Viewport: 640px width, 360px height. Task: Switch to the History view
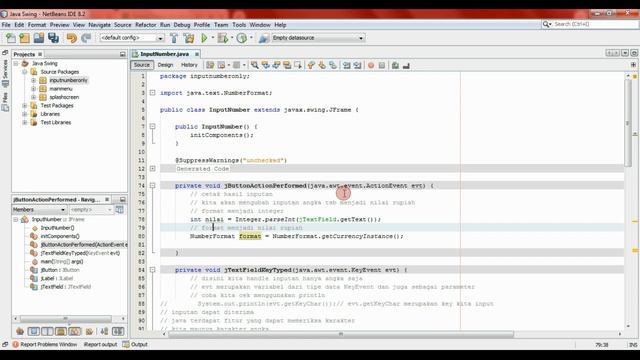[x=189, y=65]
